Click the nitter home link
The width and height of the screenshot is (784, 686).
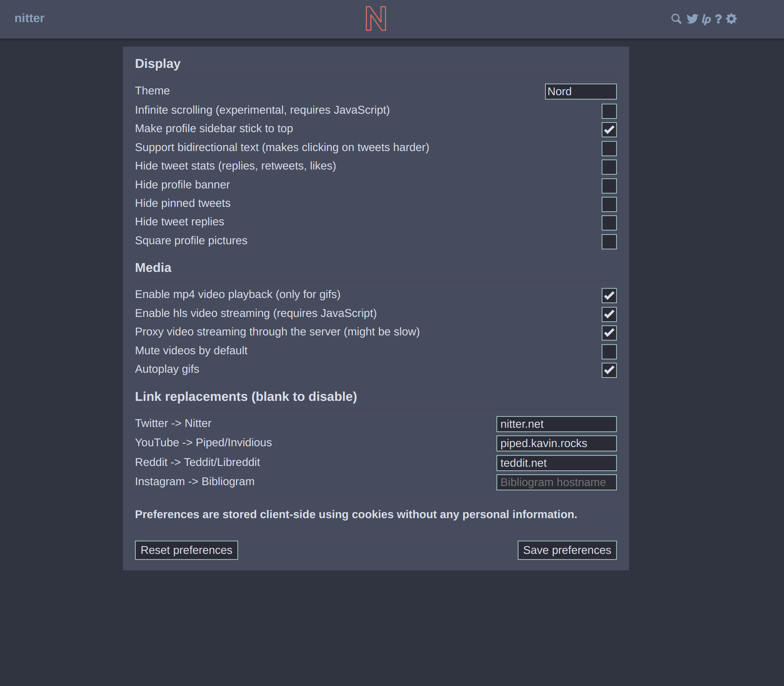tap(29, 18)
